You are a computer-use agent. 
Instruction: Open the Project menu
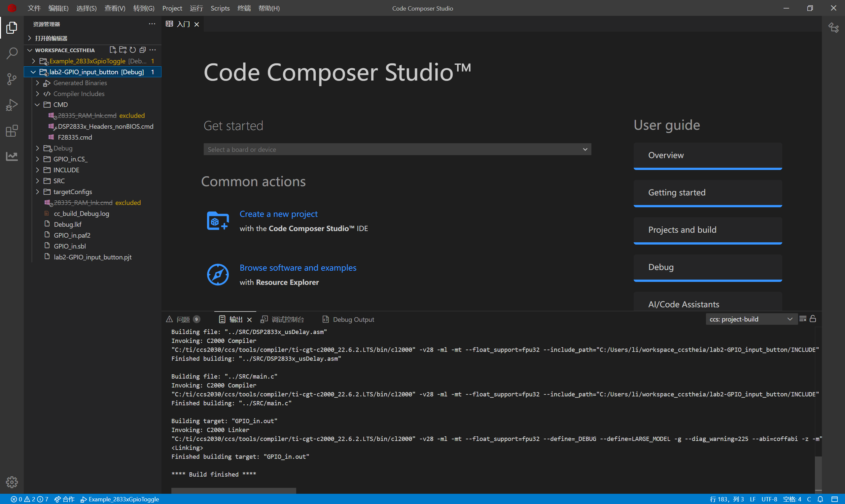172,8
